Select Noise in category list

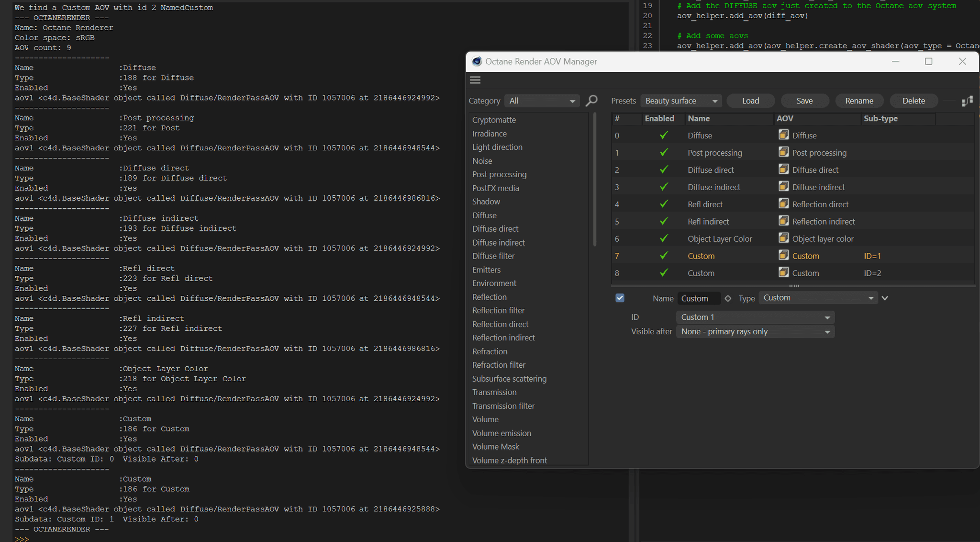coord(482,161)
